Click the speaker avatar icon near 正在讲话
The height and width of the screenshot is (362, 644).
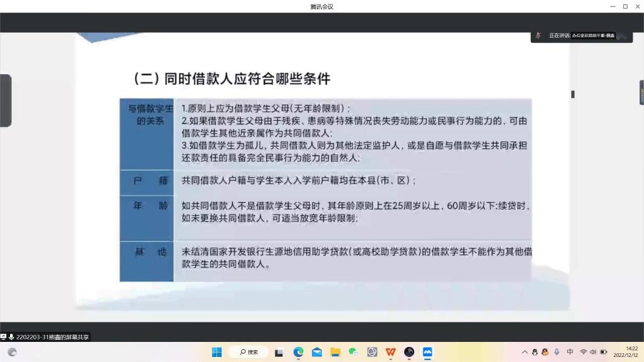pyautogui.click(x=538, y=36)
